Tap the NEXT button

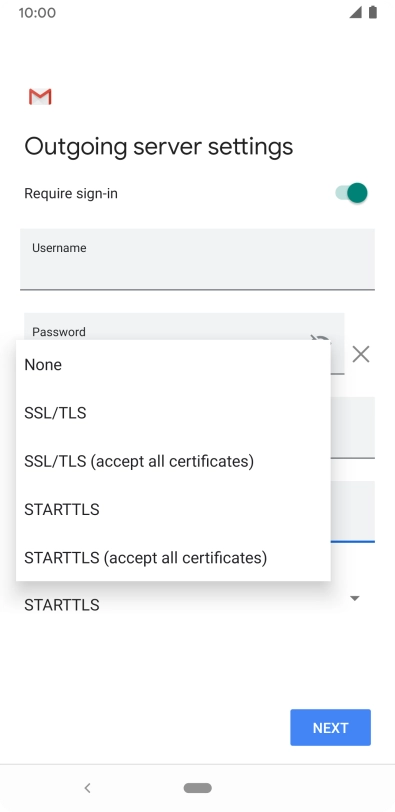point(330,728)
